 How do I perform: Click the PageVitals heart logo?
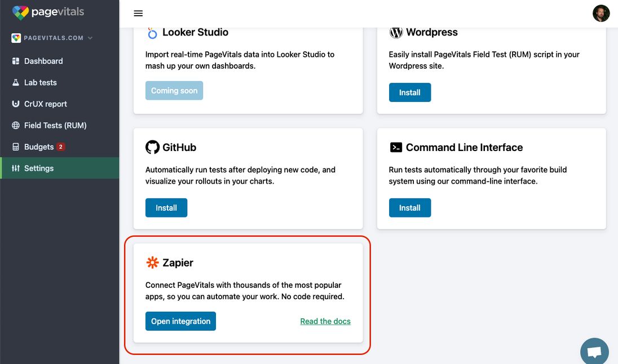(21, 11)
